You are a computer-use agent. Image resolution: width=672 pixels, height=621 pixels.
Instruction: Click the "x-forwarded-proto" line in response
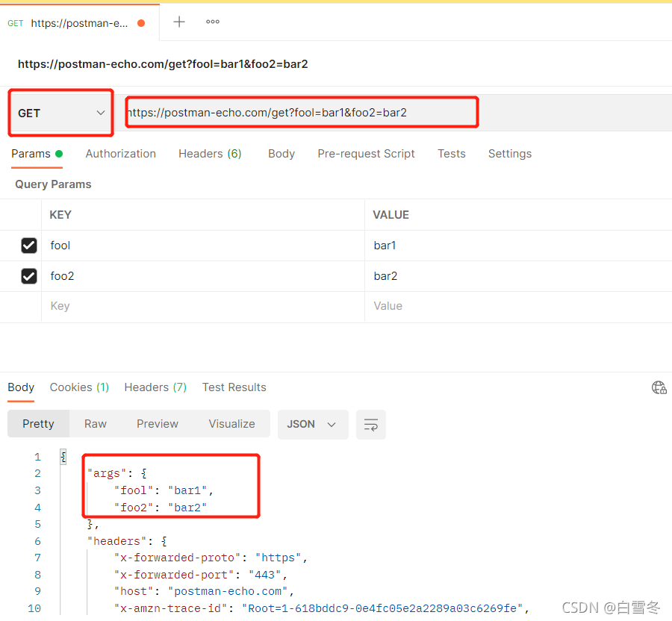pos(211,558)
